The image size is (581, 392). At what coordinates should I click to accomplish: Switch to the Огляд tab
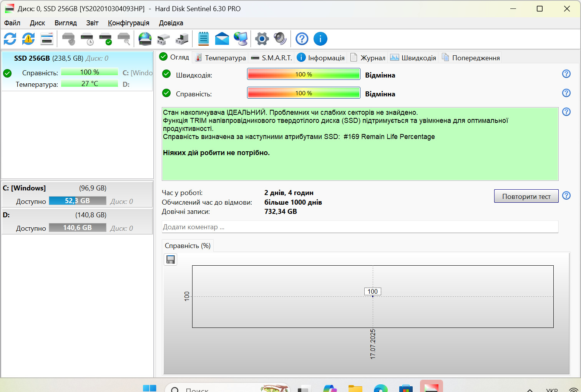(x=174, y=57)
